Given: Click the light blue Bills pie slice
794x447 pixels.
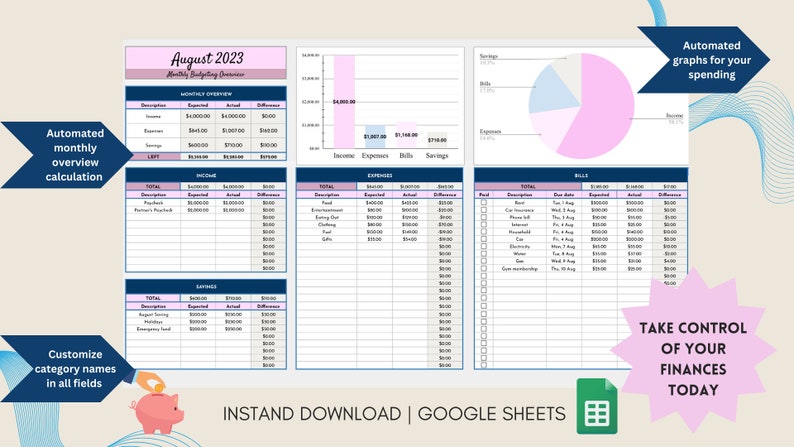Looking at the screenshot, I should 552,91.
